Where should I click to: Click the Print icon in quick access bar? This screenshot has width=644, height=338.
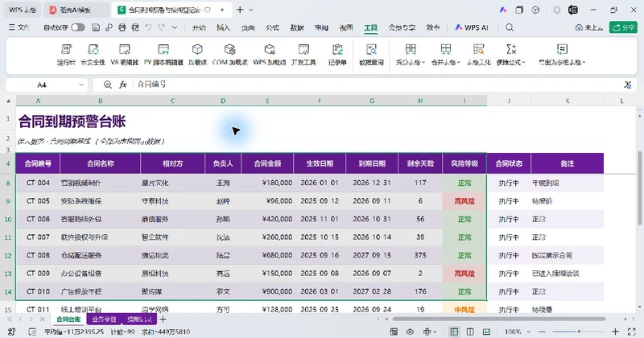click(122, 27)
